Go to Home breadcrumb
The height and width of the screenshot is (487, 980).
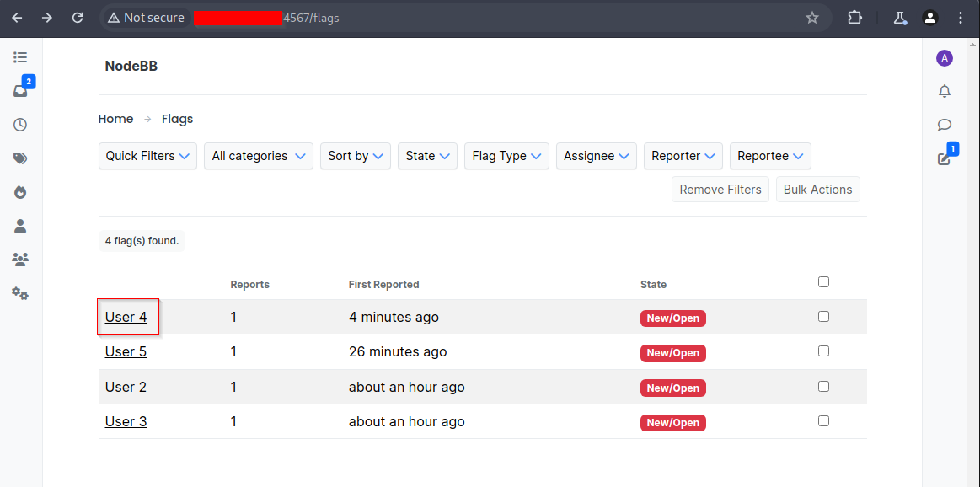click(115, 119)
